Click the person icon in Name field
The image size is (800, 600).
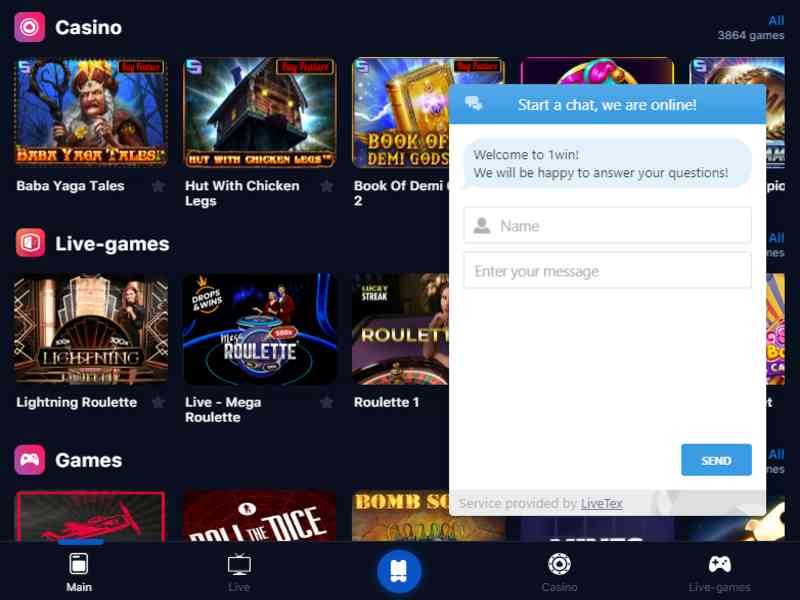click(482, 225)
